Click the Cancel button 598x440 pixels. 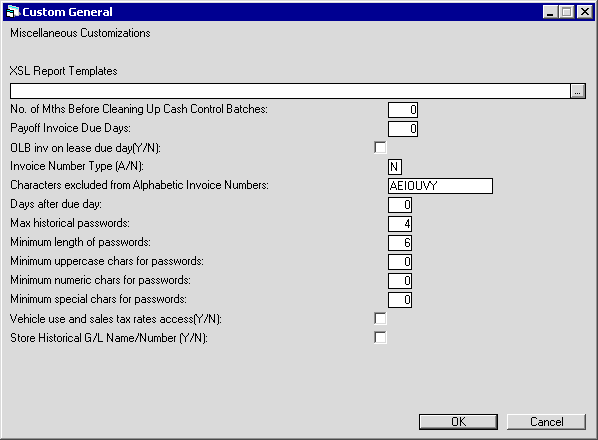click(x=546, y=422)
